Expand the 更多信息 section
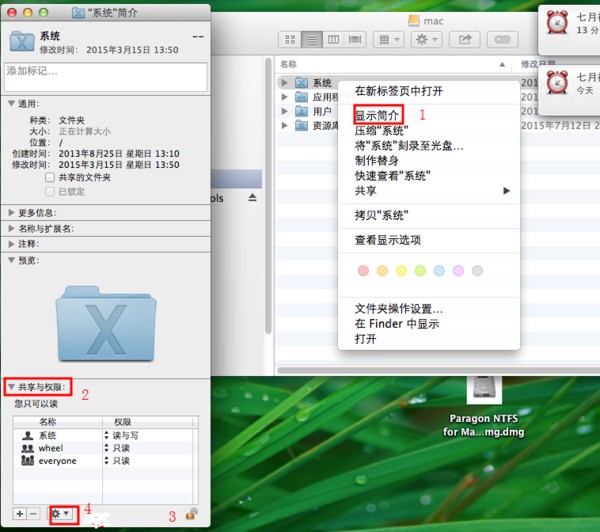This screenshot has height=532, width=600. coord(11,212)
